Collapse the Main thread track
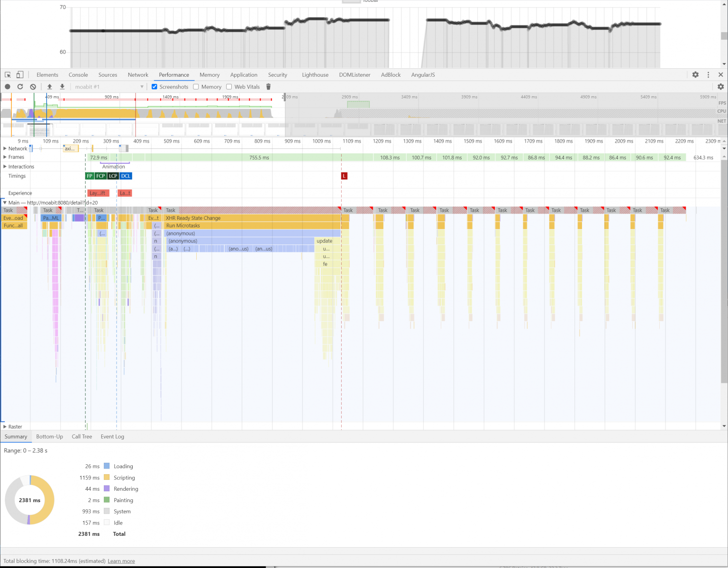 pyautogui.click(x=5, y=202)
